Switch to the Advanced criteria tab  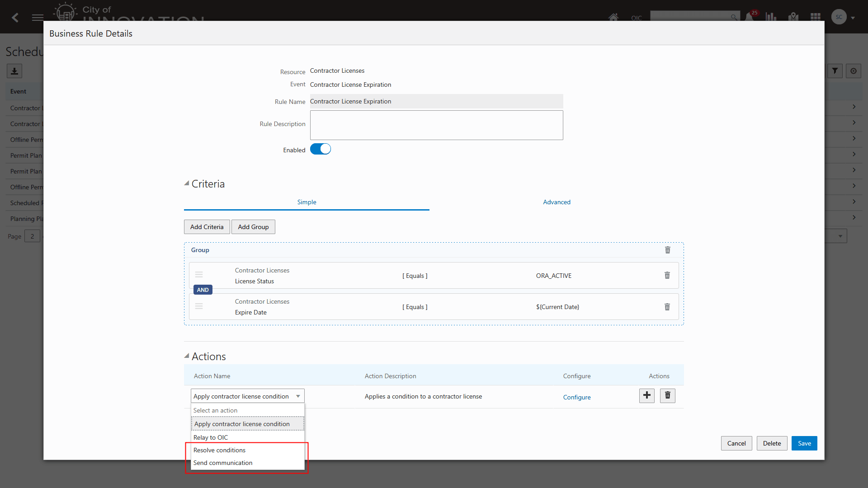557,202
